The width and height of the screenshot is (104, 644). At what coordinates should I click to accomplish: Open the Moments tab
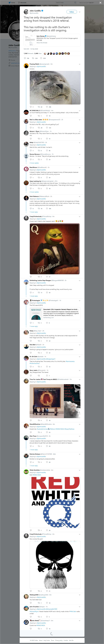point(22,3)
